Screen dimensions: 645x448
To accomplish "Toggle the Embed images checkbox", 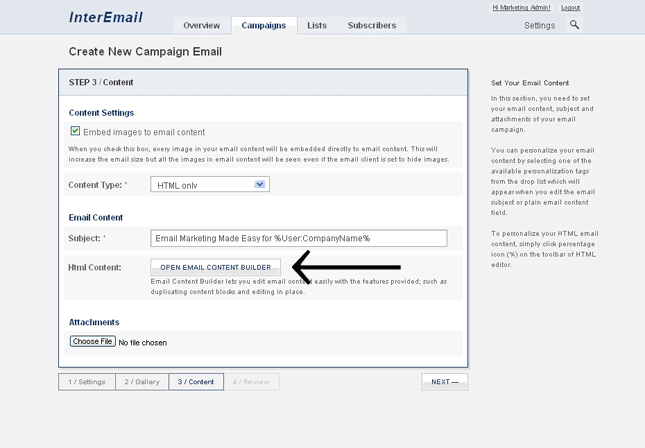I will [x=75, y=131].
